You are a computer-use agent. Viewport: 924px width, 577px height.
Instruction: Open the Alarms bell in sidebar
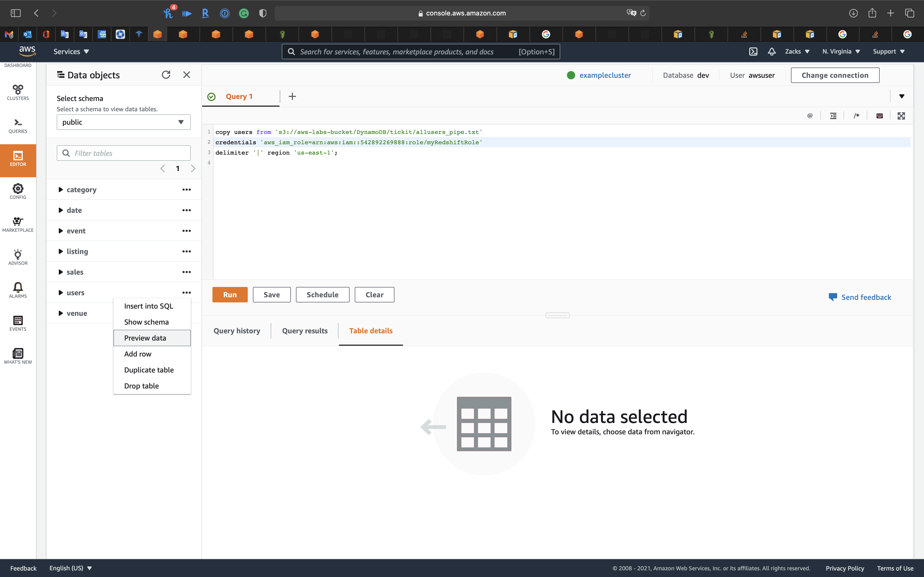[18, 290]
